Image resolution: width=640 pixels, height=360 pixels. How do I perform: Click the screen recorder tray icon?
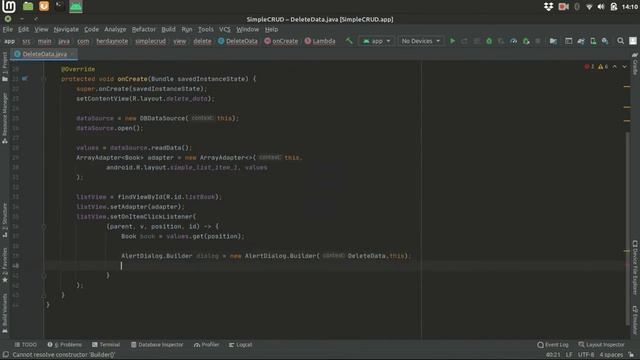point(564,7)
